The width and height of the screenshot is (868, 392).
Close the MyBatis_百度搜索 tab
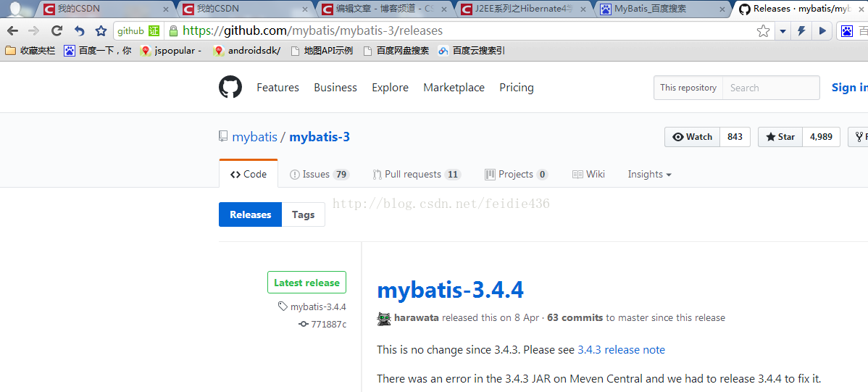[721, 9]
